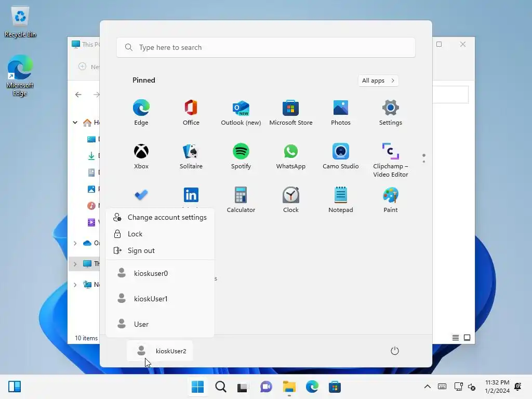The height and width of the screenshot is (399, 532).
Task: Click the File Explorer search box
Action: tap(450, 95)
